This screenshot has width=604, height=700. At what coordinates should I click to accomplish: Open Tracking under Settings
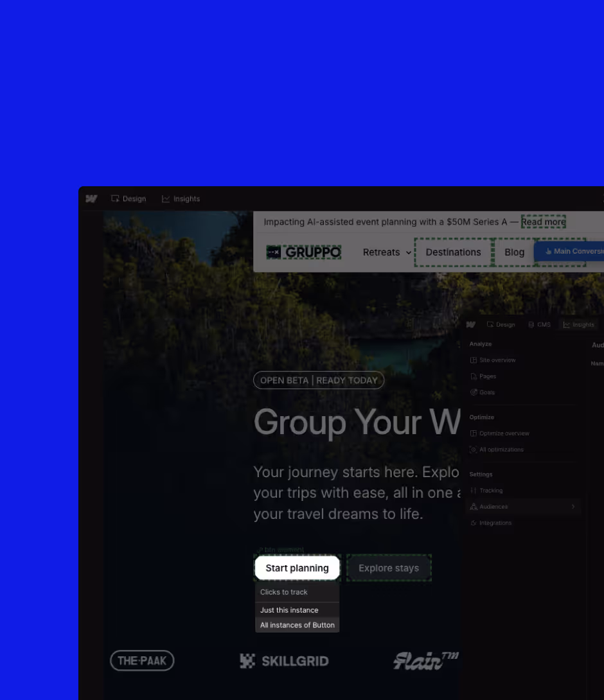486,491
